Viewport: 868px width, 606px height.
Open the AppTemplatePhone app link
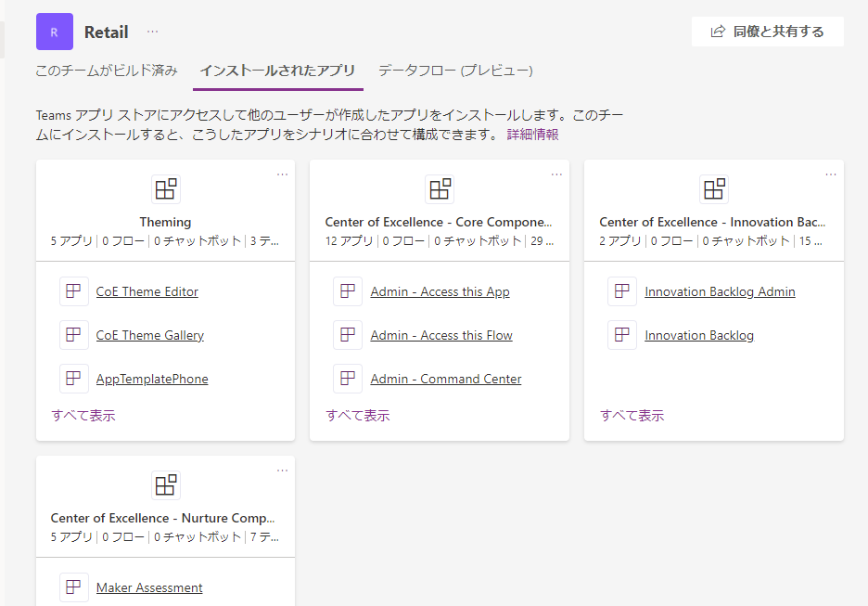click(152, 379)
